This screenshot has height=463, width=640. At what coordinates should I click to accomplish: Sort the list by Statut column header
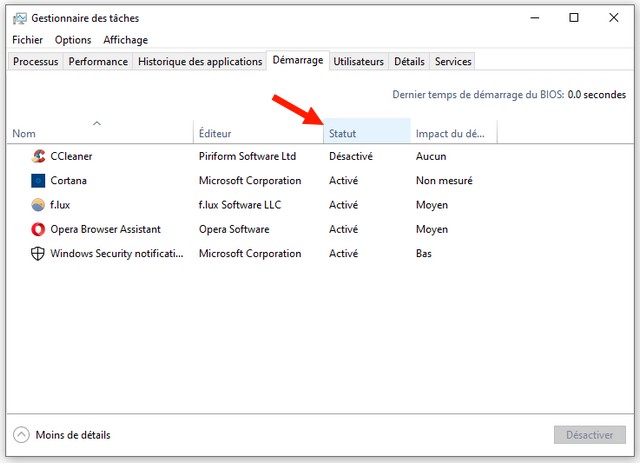[x=342, y=134]
